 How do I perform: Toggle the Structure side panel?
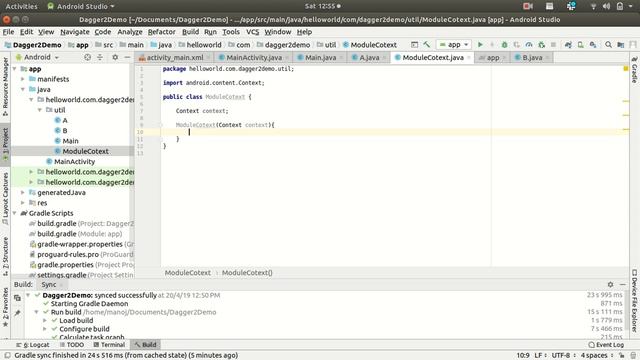(x=5, y=256)
